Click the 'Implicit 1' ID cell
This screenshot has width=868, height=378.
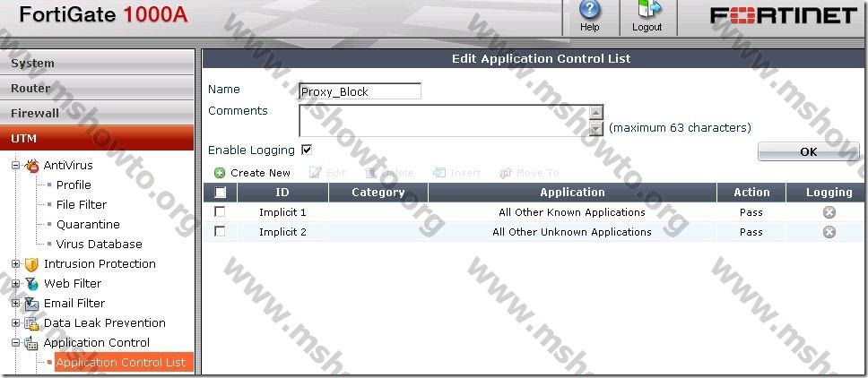coord(282,212)
